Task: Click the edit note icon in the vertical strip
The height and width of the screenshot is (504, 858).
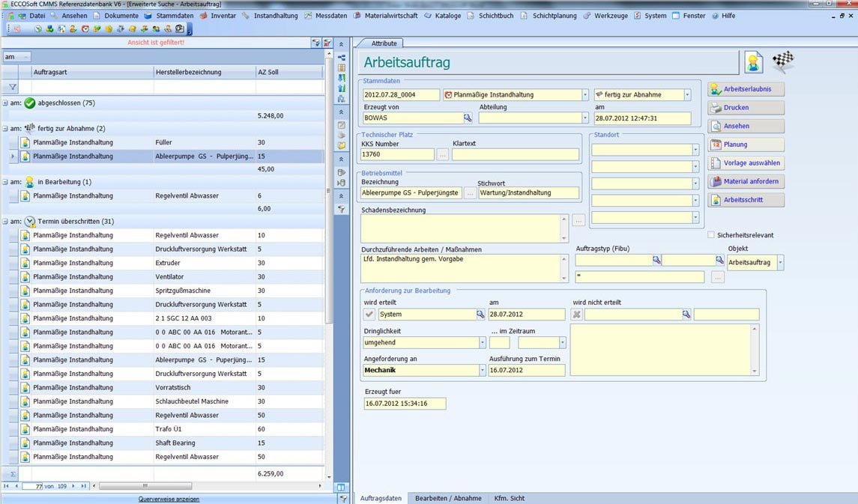Action: coord(342,125)
